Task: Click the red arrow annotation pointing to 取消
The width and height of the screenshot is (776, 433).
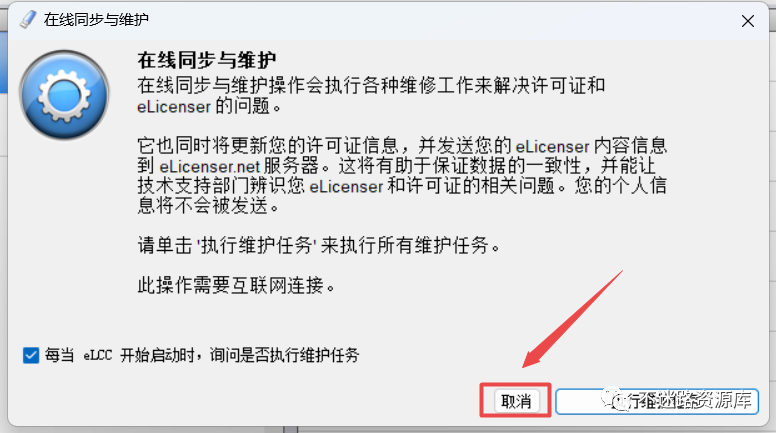Action: [572, 320]
